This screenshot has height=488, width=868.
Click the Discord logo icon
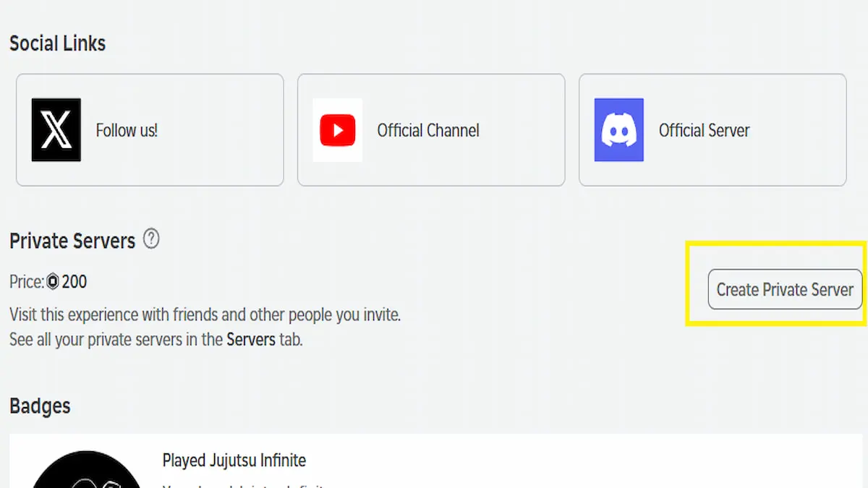point(618,130)
